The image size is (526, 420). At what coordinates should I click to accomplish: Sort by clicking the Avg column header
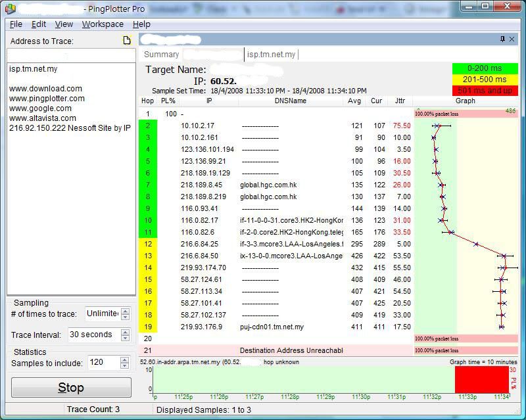pyautogui.click(x=354, y=101)
